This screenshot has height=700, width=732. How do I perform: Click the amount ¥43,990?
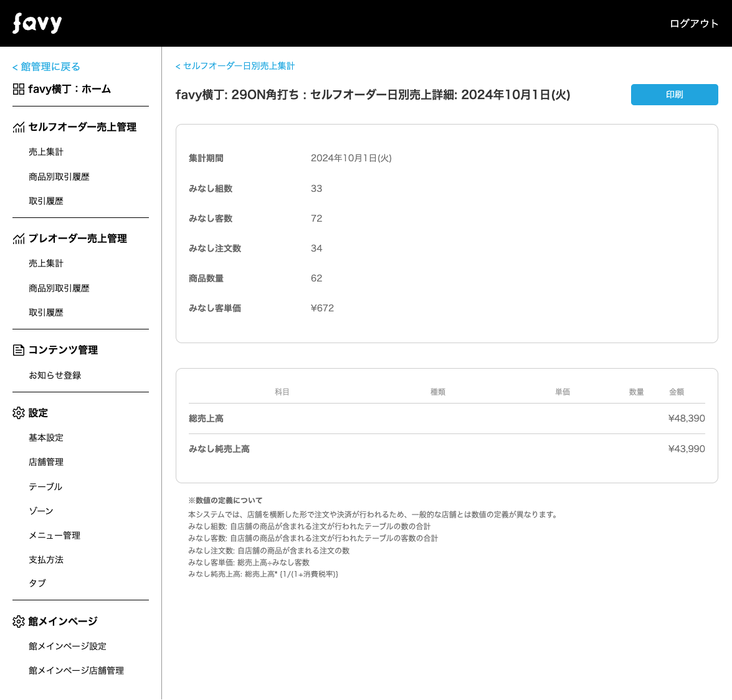687,449
